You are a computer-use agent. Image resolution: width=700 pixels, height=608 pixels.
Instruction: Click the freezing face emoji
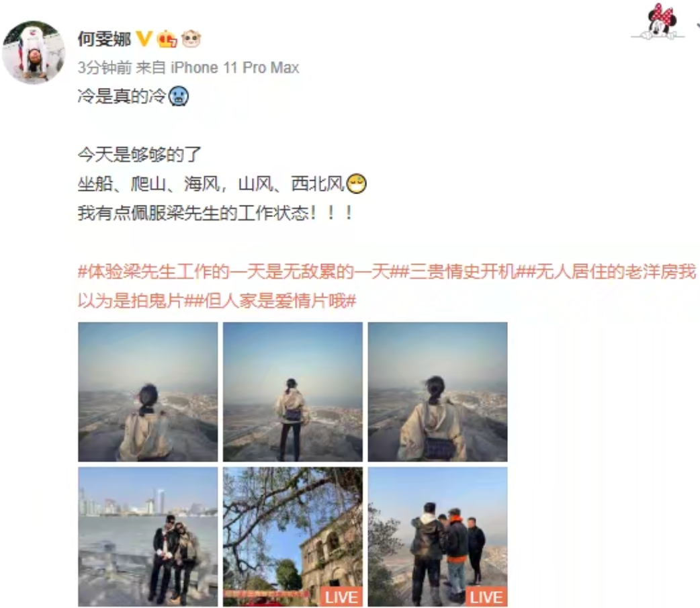179,96
